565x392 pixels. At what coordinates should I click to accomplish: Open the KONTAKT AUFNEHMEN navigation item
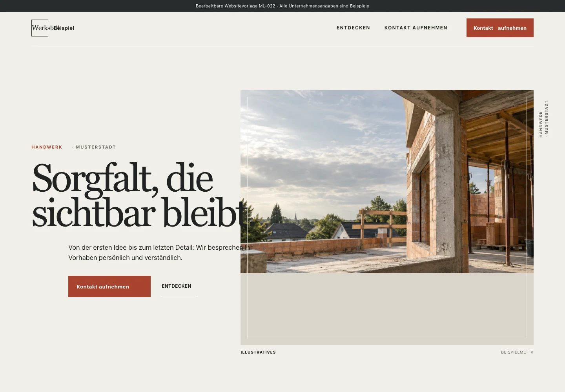pyautogui.click(x=416, y=28)
